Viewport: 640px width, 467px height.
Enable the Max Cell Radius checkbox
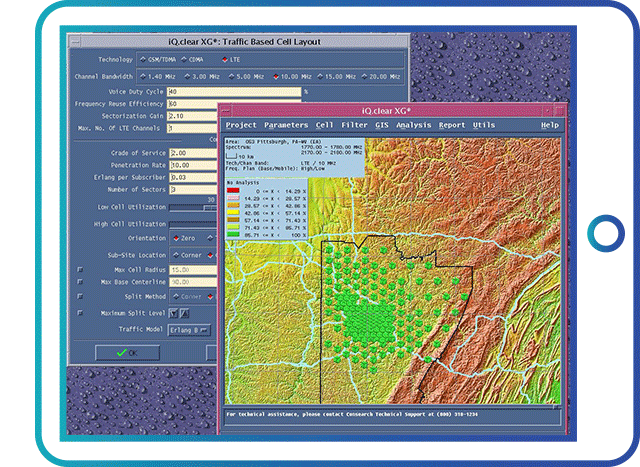coord(80,269)
